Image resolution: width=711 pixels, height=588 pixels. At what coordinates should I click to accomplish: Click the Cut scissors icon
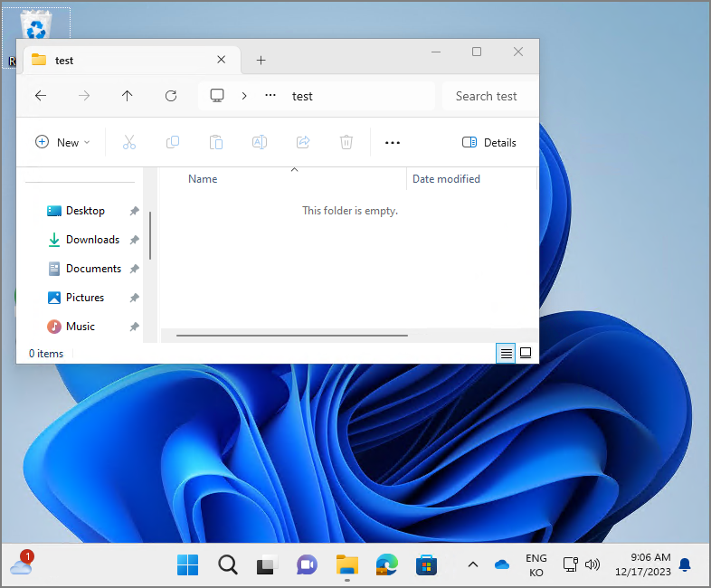pos(129,142)
